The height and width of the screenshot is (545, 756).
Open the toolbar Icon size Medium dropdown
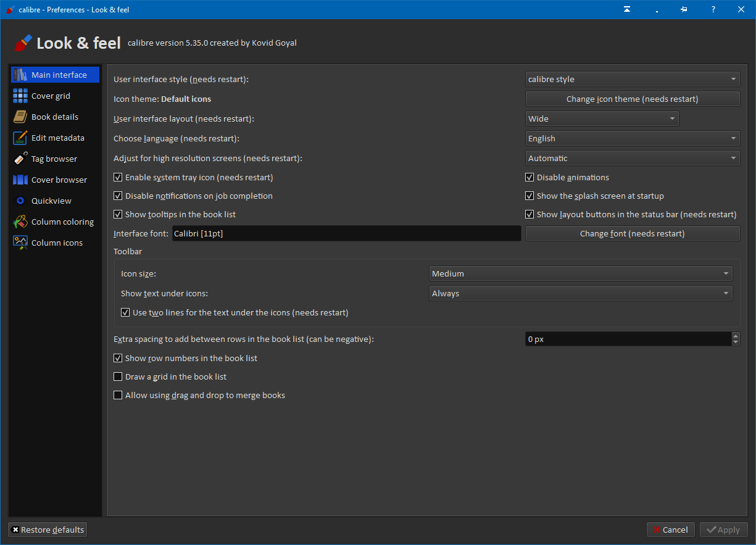point(581,273)
